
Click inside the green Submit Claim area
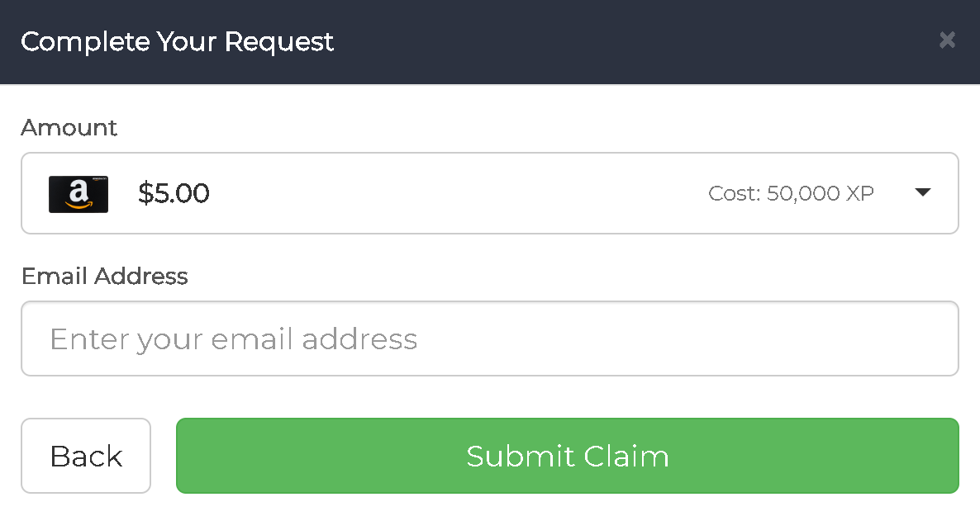[x=567, y=455]
